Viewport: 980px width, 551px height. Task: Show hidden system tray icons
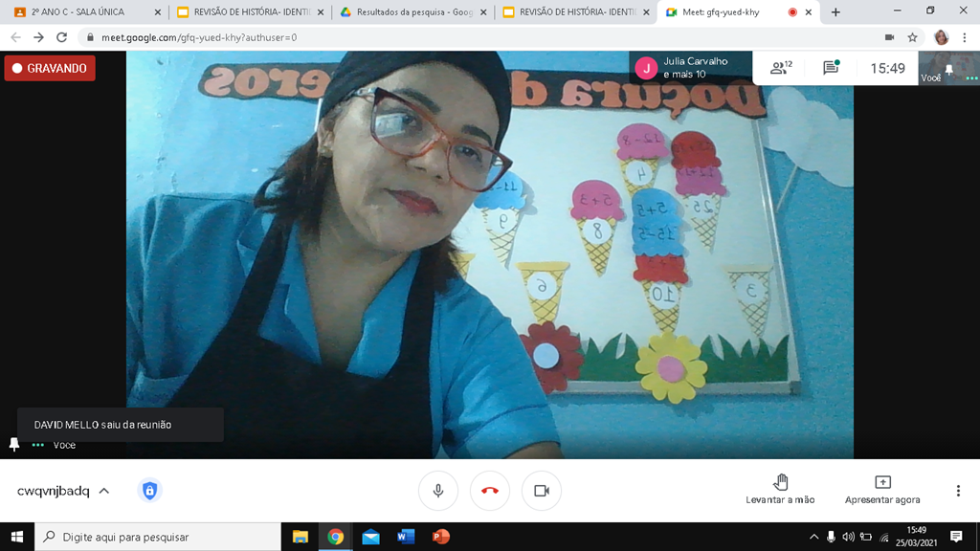pyautogui.click(x=814, y=537)
